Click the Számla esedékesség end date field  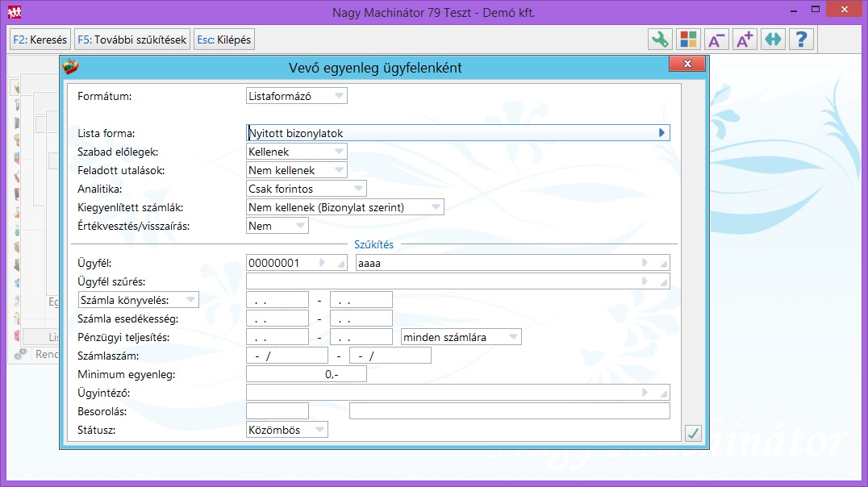click(x=361, y=318)
